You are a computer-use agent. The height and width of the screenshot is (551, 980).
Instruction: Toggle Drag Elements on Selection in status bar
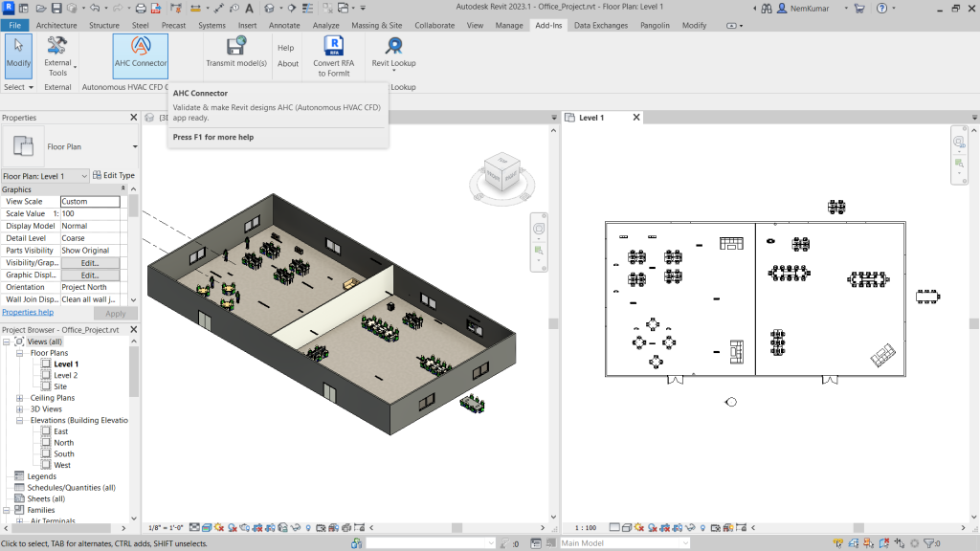coord(900,543)
